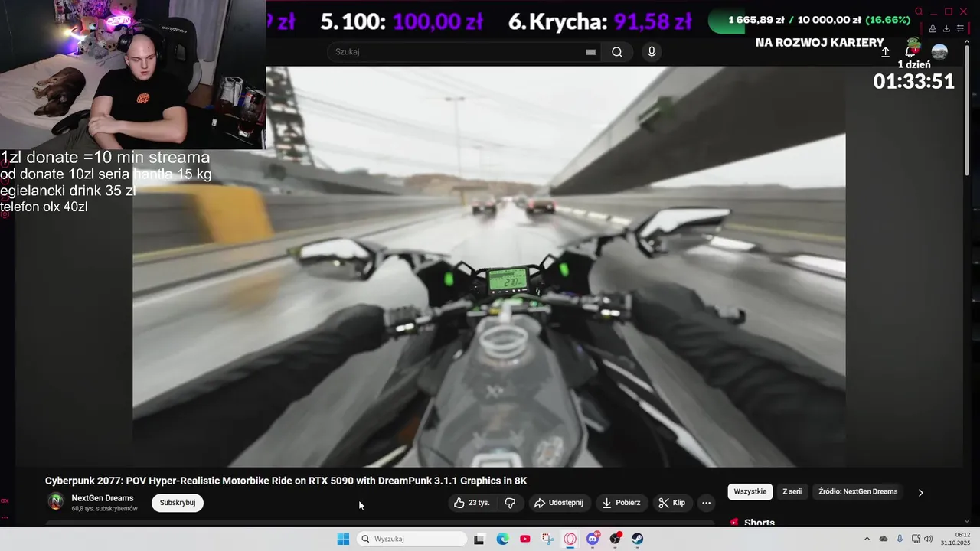Open the browser profile icon
The height and width of the screenshot is (551, 980).
coord(933,28)
